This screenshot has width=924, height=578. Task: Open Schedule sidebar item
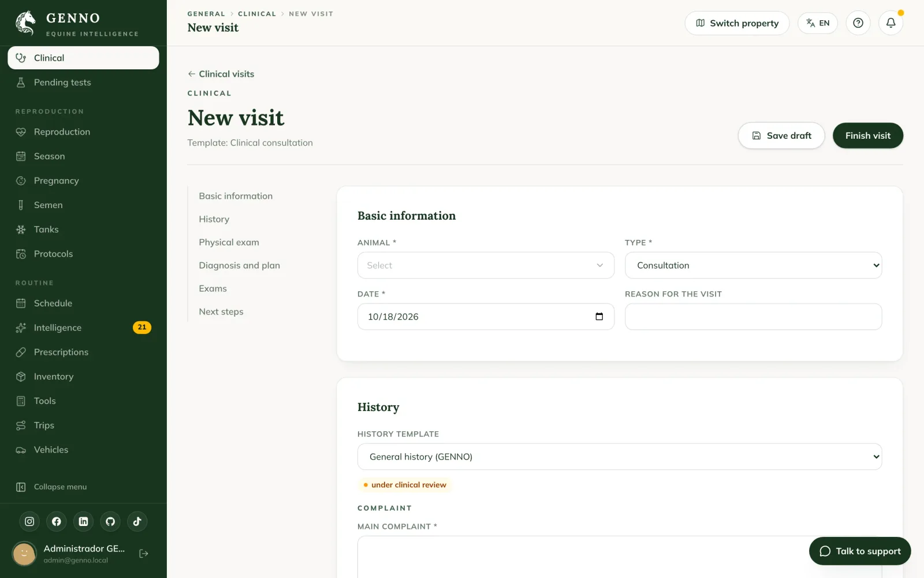tap(83, 303)
